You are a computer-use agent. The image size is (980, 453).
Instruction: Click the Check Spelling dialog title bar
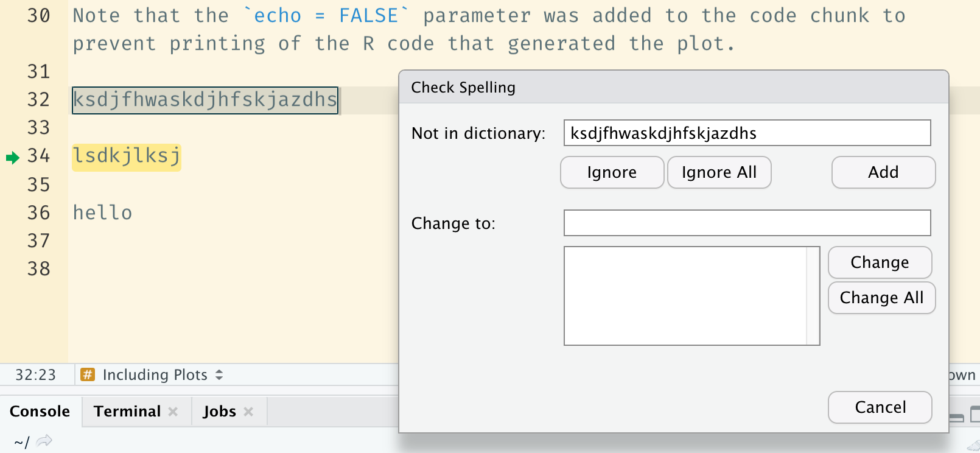(674, 88)
